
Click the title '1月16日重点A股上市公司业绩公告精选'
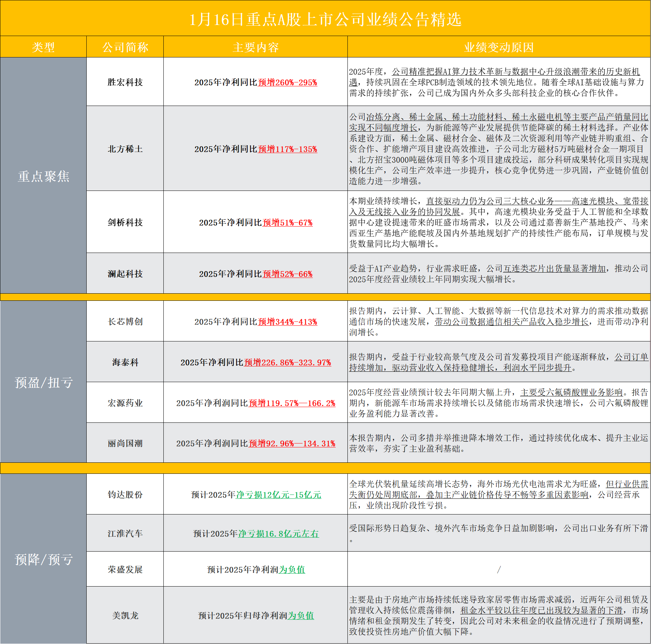click(325, 19)
